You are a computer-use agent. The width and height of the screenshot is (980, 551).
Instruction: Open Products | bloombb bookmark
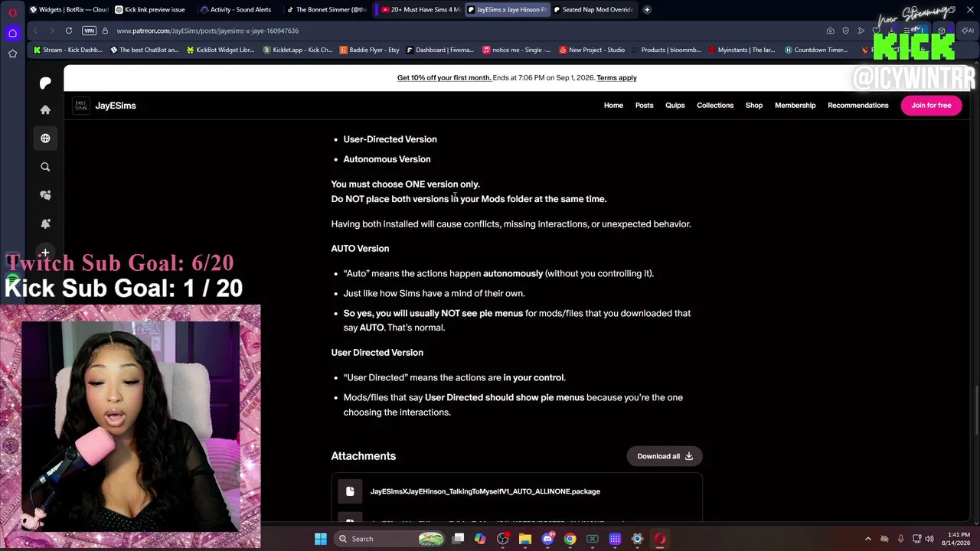tap(665, 51)
